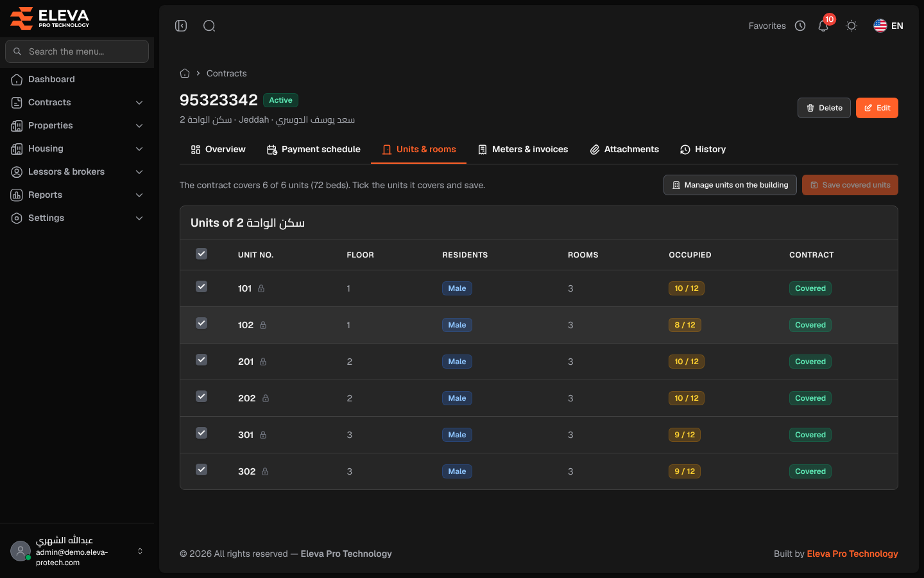Go to home breadcrumb icon
Screen dimensions: 924x578
(x=185, y=73)
